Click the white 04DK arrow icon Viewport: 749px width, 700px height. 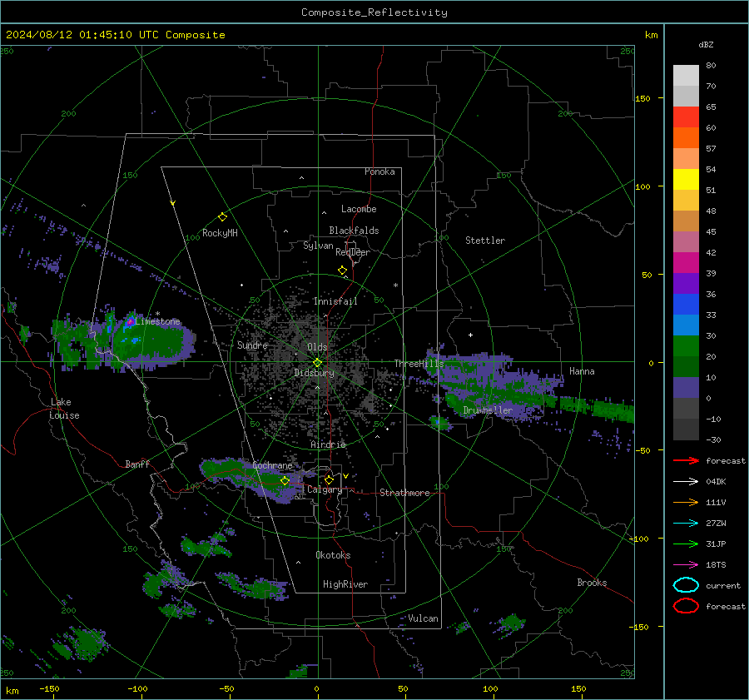click(x=686, y=481)
